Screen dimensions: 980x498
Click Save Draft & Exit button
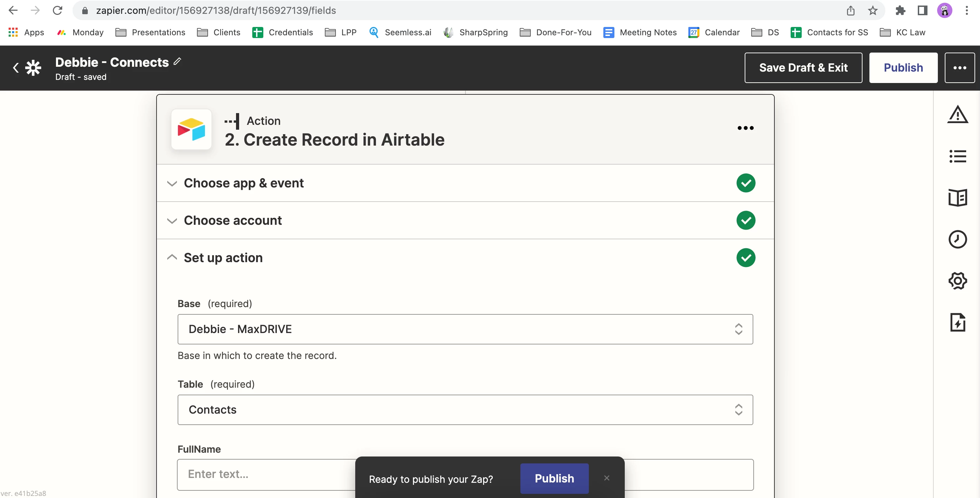[x=803, y=68]
